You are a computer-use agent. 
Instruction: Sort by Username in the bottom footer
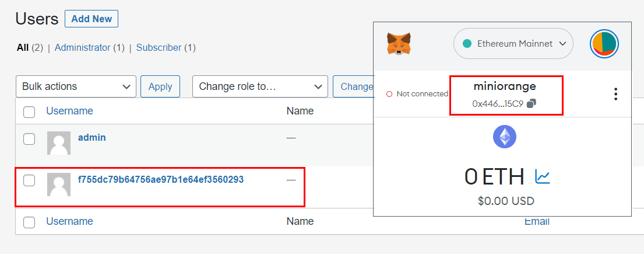pos(69,221)
